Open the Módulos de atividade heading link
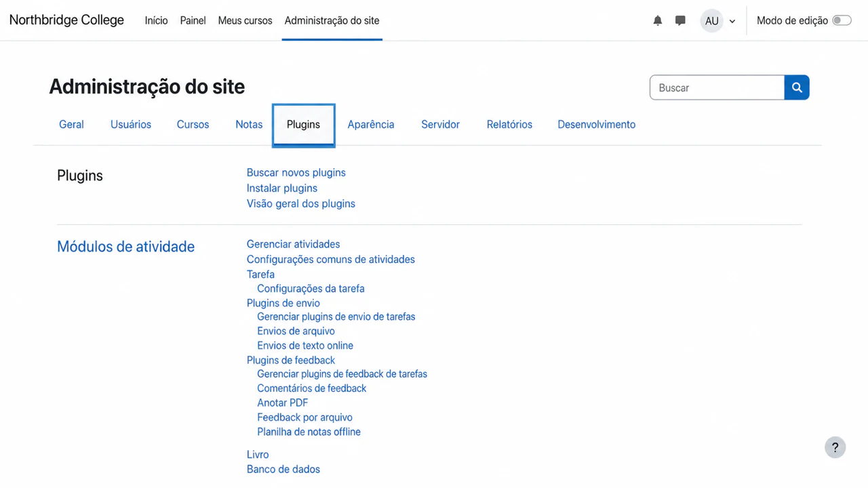868x488 pixels. pyautogui.click(x=125, y=247)
